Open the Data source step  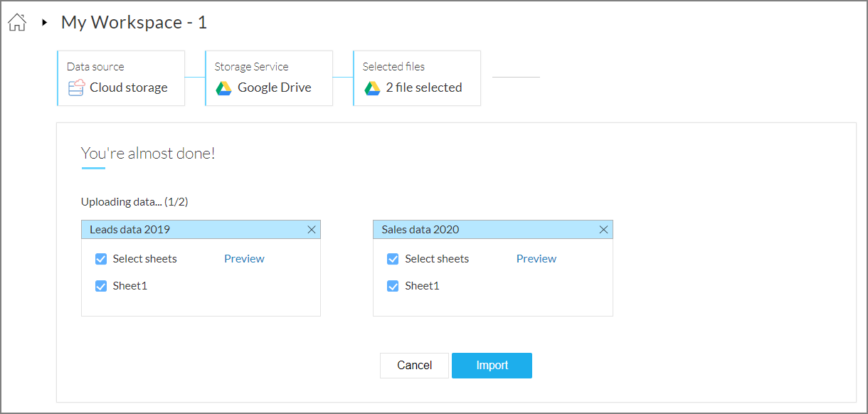pos(121,78)
